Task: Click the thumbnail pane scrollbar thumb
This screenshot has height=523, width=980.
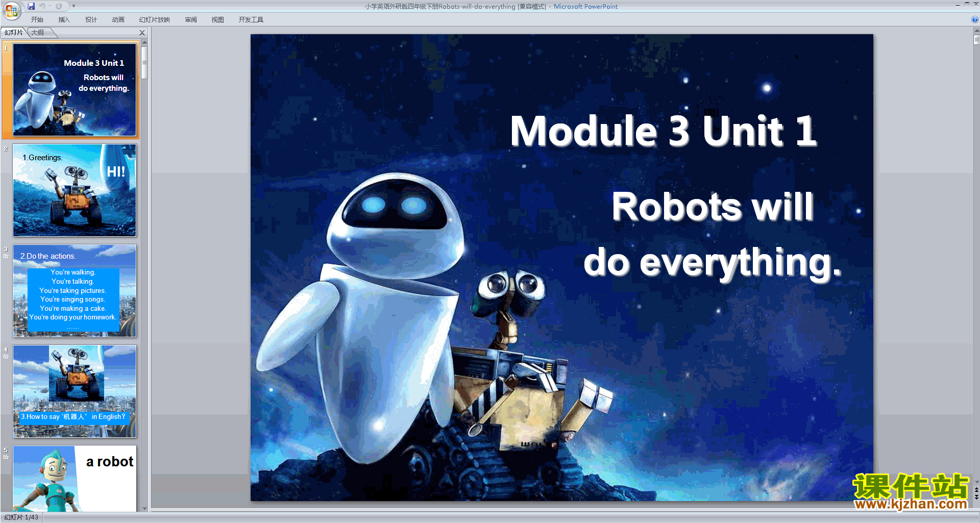Action: point(144,63)
